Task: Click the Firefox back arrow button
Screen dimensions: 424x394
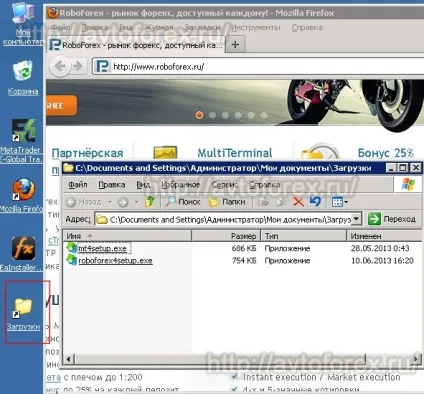Action: pyautogui.click(x=60, y=66)
